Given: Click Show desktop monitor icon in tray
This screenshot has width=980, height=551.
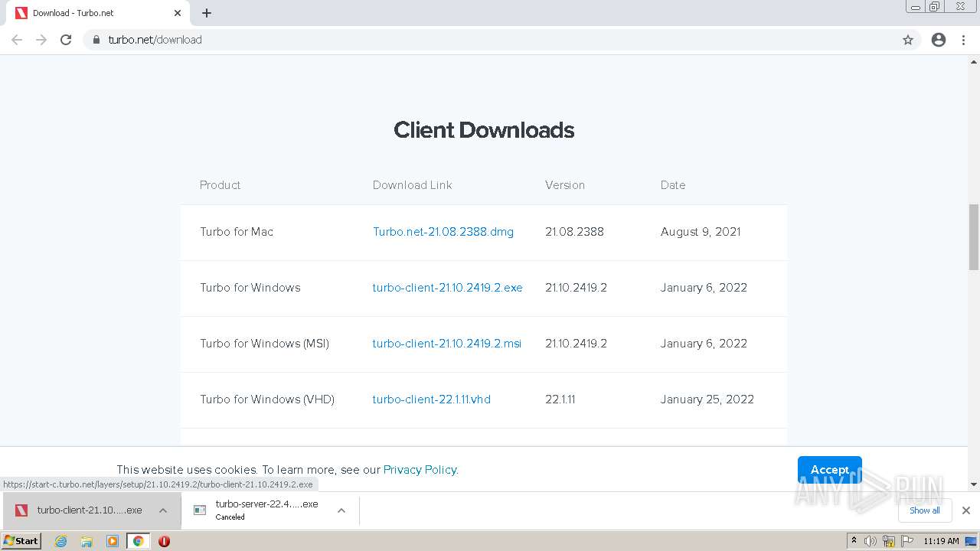Looking at the screenshot, I should click(x=971, y=541).
